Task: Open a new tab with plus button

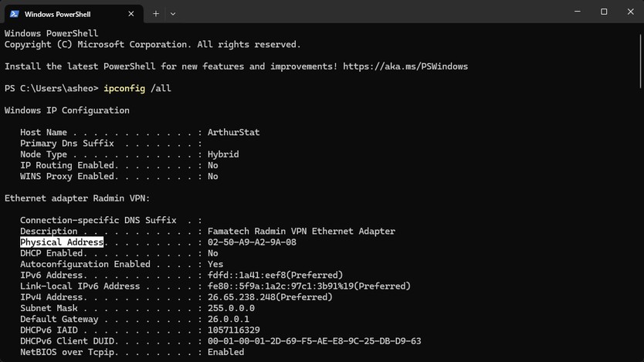Action: tap(156, 14)
